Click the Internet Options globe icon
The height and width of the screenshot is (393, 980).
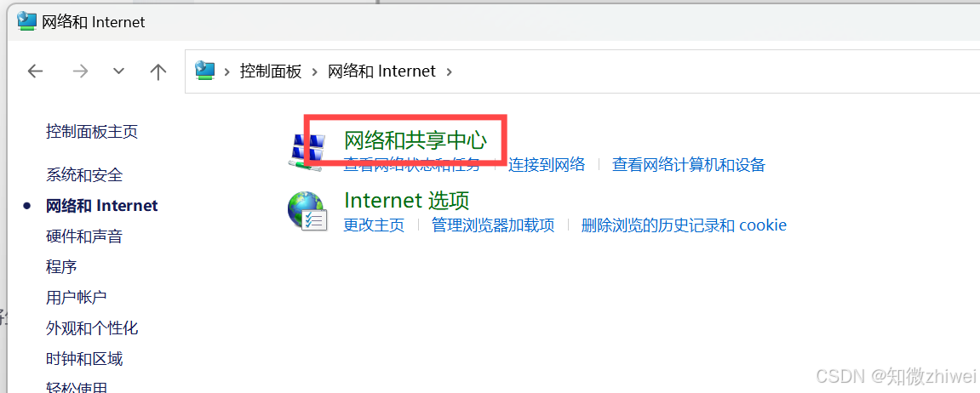(x=307, y=211)
